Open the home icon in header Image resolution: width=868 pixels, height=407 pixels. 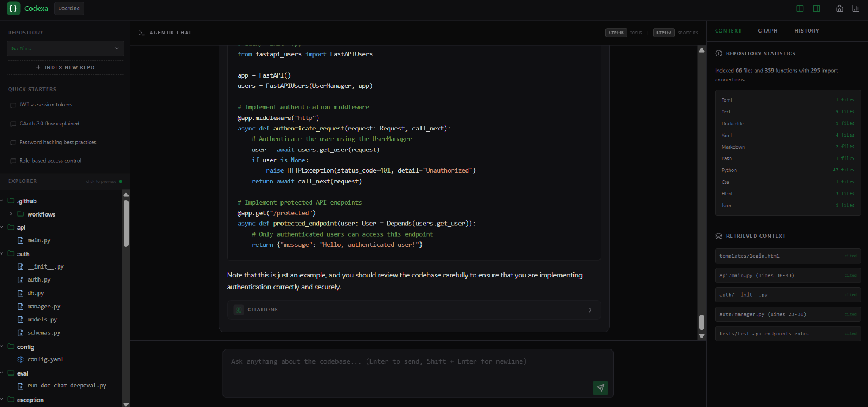click(839, 8)
